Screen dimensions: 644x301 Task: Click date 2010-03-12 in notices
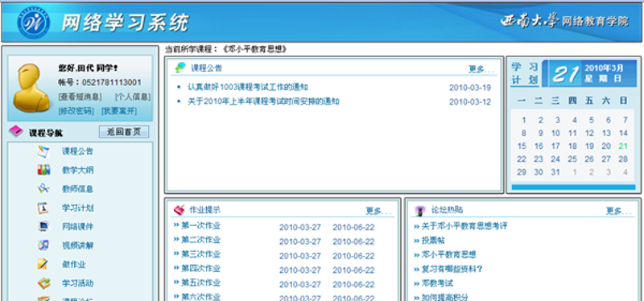point(470,102)
